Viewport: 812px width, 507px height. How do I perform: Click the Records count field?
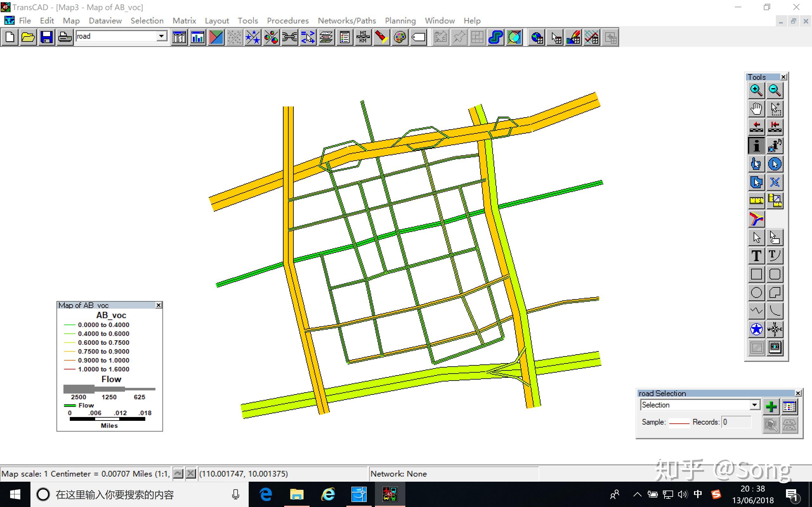tap(736, 422)
